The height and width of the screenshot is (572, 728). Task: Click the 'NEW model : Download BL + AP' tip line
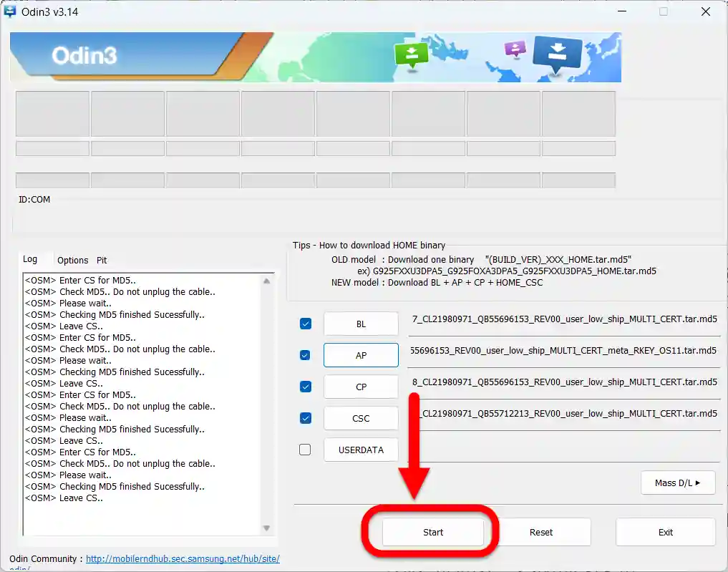(437, 282)
